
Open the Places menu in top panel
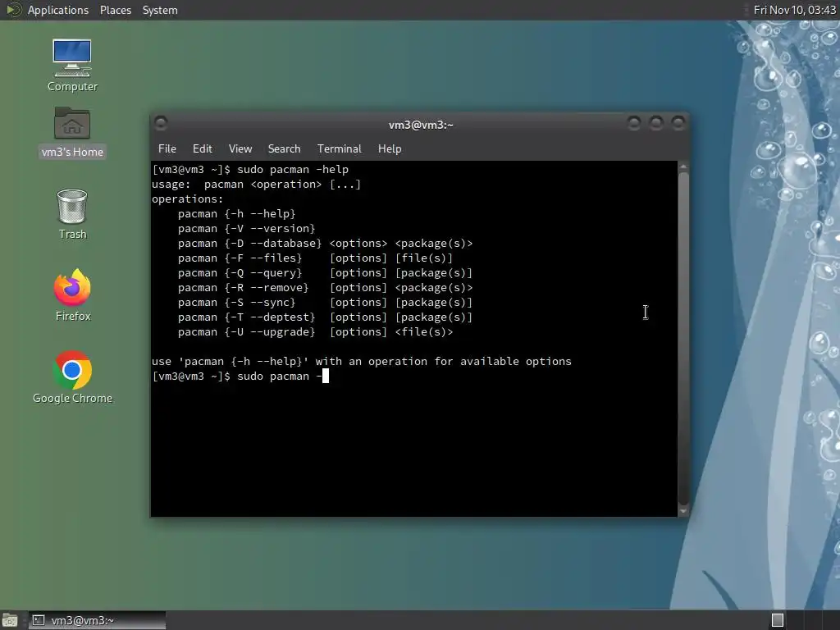[x=115, y=10]
